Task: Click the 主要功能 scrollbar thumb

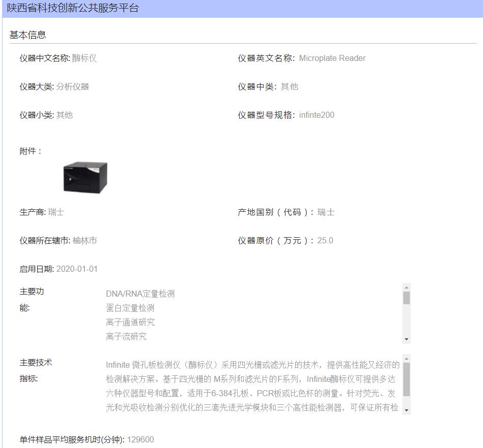Action: click(406, 298)
